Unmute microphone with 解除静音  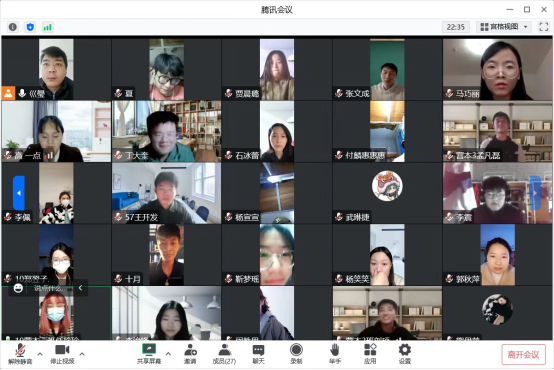point(20,354)
